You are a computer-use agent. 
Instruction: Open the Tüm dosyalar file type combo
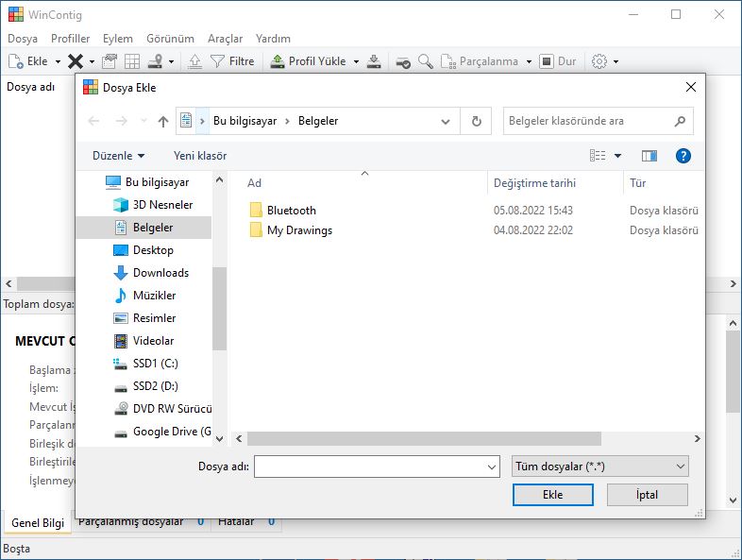tap(600, 467)
